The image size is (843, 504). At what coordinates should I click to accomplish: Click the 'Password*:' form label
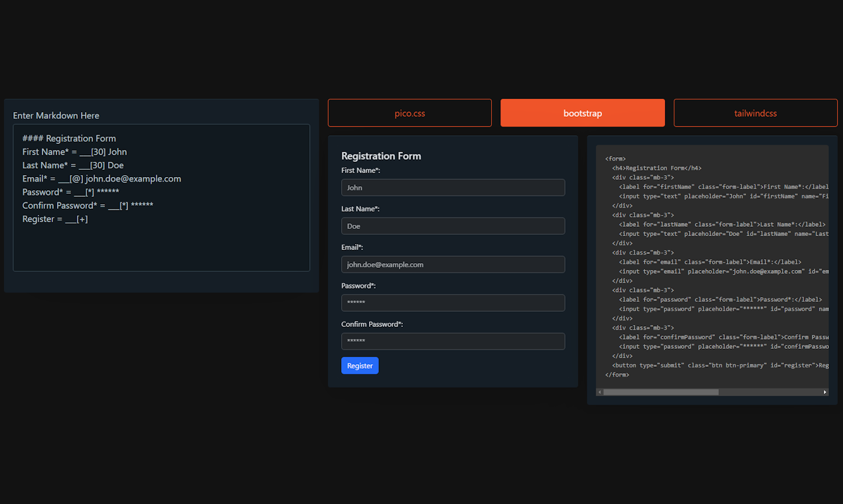(x=358, y=286)
